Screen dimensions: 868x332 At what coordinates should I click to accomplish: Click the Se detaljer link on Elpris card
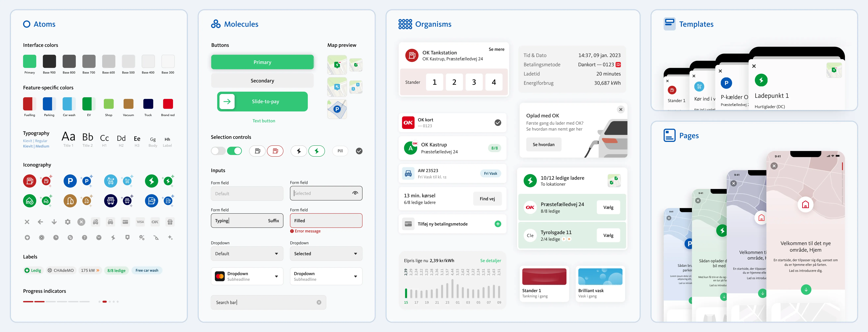491,261
